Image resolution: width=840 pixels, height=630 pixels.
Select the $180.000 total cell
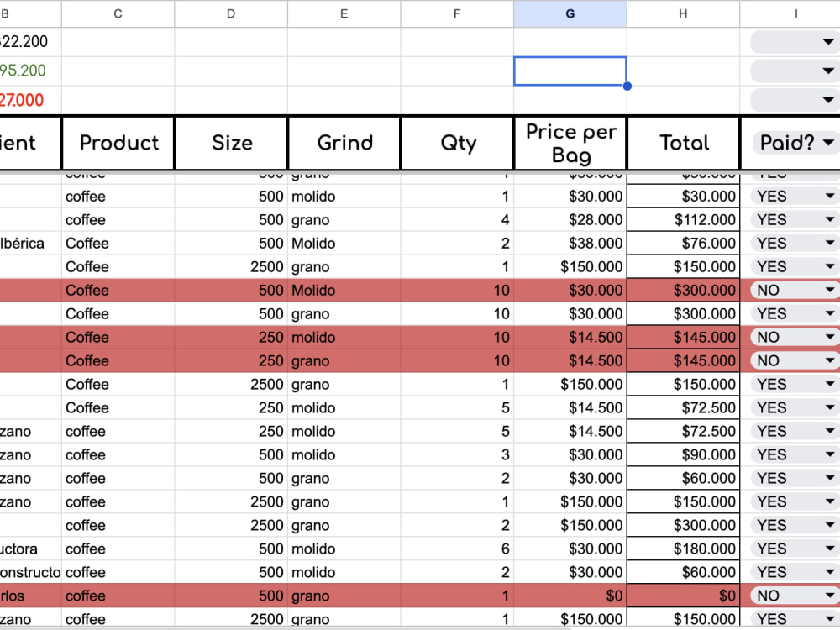click(x=683, y=549)
